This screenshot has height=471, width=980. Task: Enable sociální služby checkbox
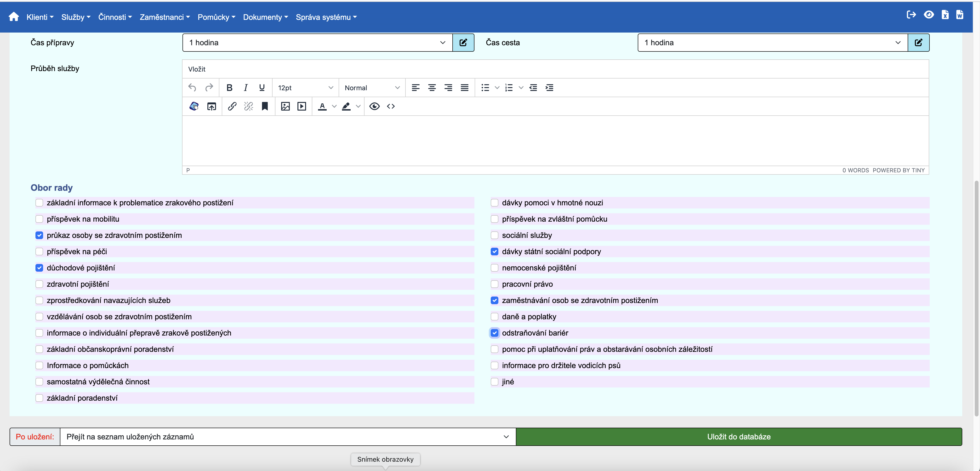(x=494, y=235)
